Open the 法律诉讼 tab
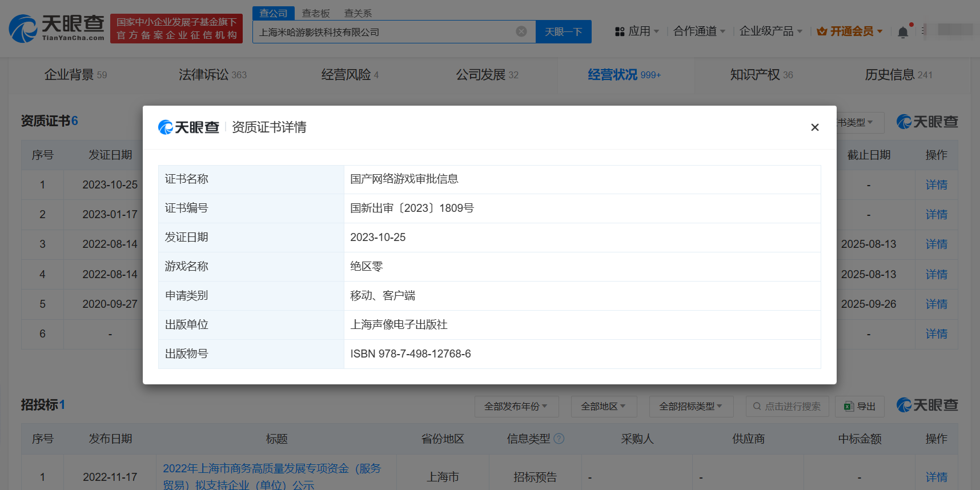The width and height of the screenshot is (980, 490). click(x=212, y=75)
